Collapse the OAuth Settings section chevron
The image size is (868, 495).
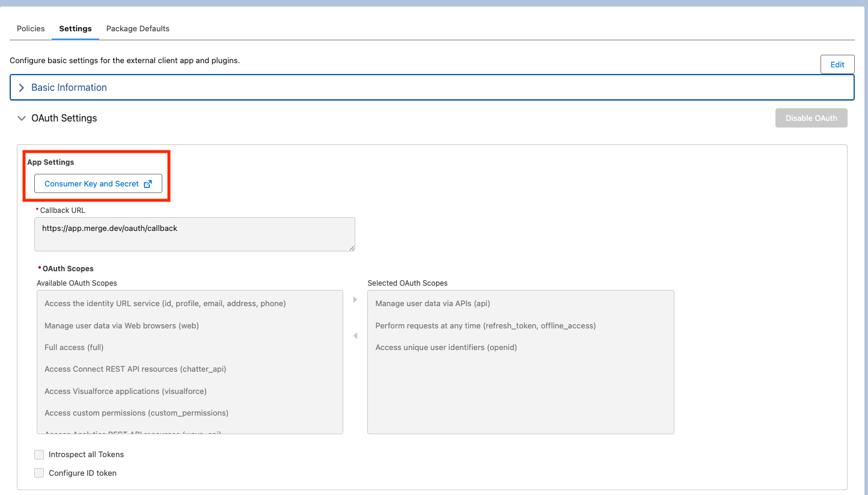(x=22, y=118)
